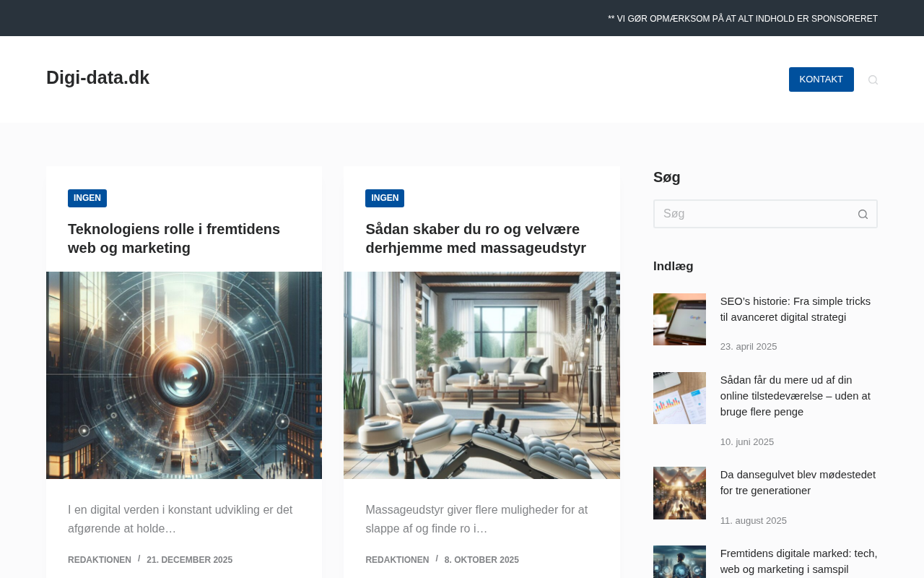The width and height of the screenshot is (924, 578).
Task: Select the excerpt 'Massageudstyr giver flere muligheder'
Action: (x=476, y=519)
